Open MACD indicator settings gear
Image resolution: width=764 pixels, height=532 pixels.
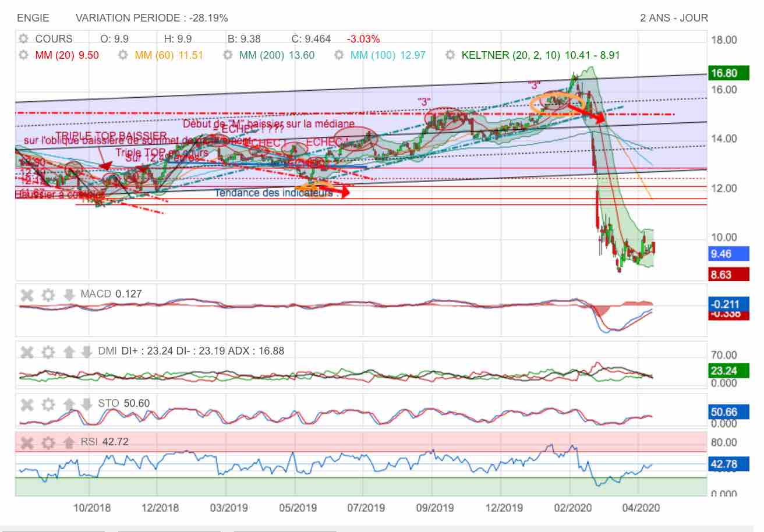48,295
